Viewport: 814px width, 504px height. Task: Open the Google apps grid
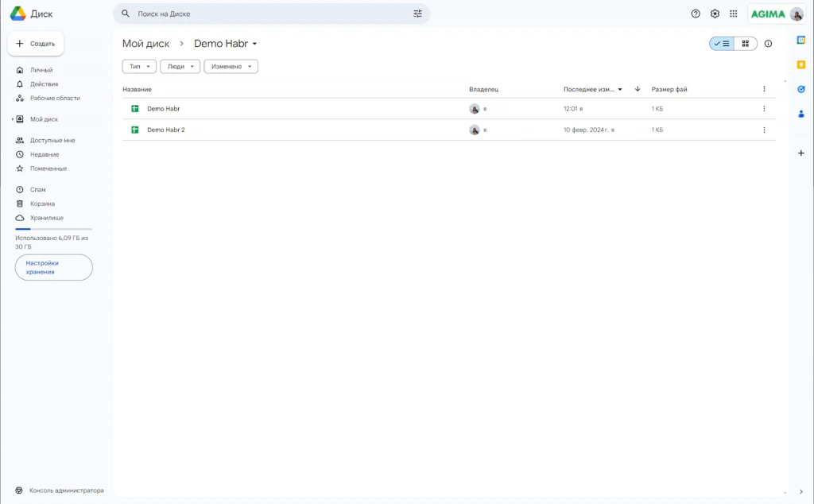pyautogui.click(x=734, y=14)
